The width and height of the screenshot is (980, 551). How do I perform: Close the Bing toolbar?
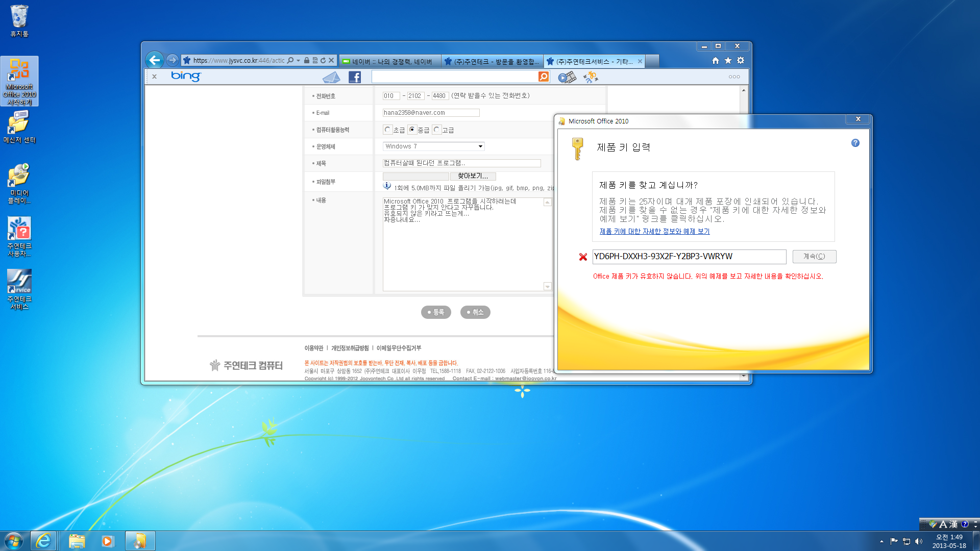[x=154, y=77]
